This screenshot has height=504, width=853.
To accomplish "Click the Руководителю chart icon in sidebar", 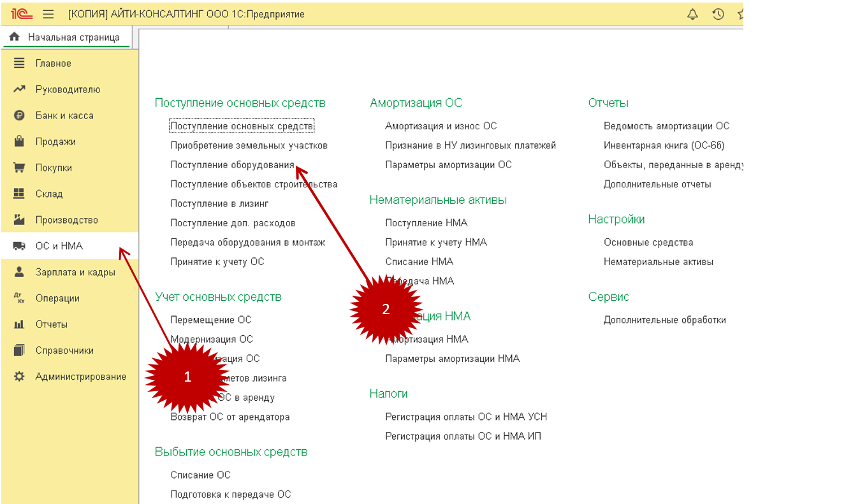I will point(19,90).
